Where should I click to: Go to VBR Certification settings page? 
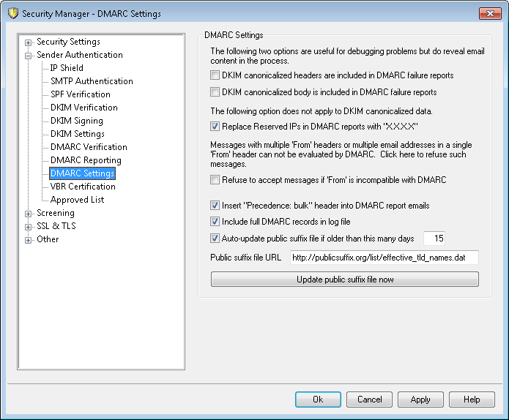click(x=83, y=187)
